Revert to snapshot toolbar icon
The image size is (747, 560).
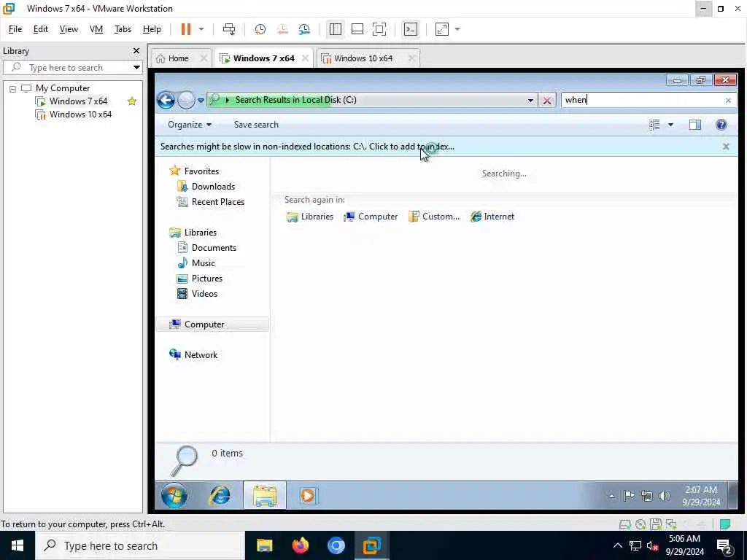(282, 29)
